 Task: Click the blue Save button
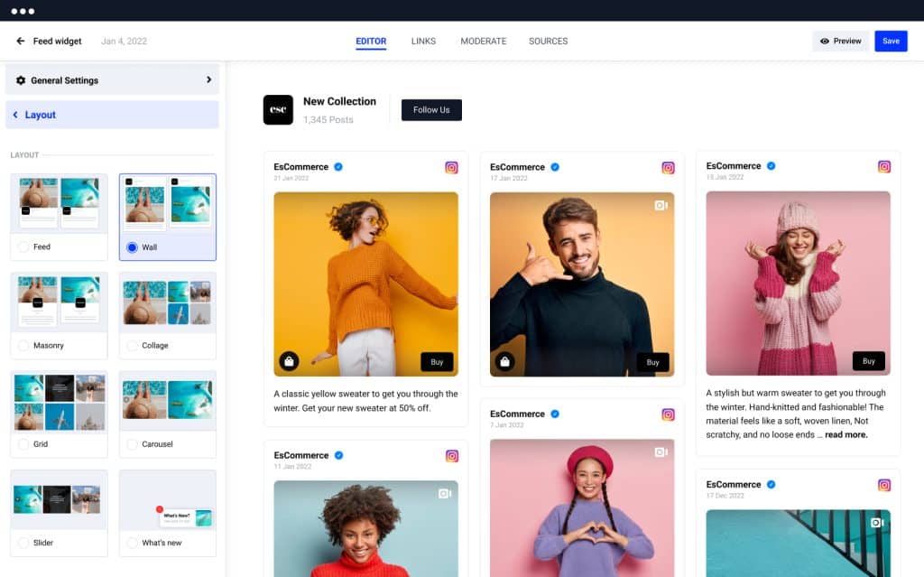click(891, 41)
